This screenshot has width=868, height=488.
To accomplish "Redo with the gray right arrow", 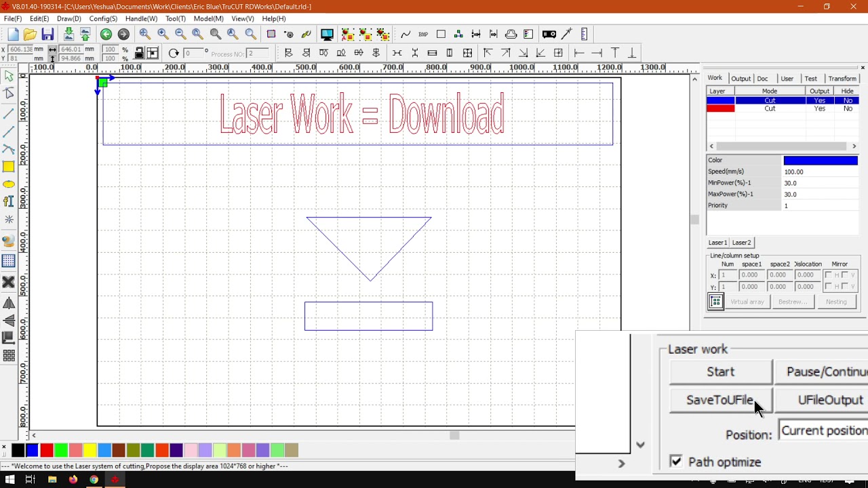I will 123,35.
